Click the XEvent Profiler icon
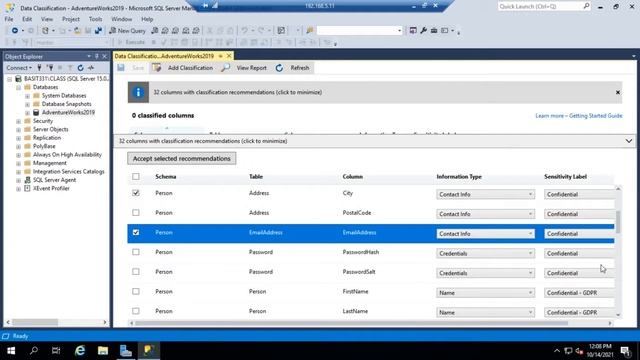640x360 pixels. point(27,189)
